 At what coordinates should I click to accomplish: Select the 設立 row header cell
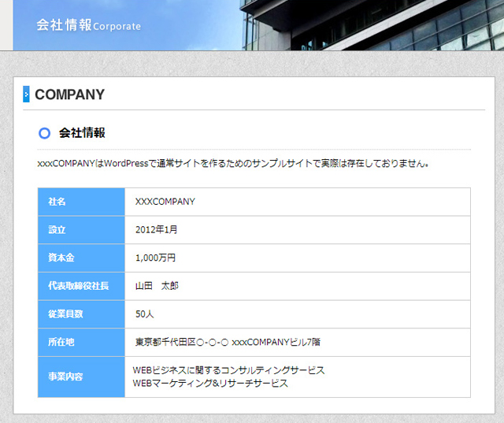pos(81,230)
